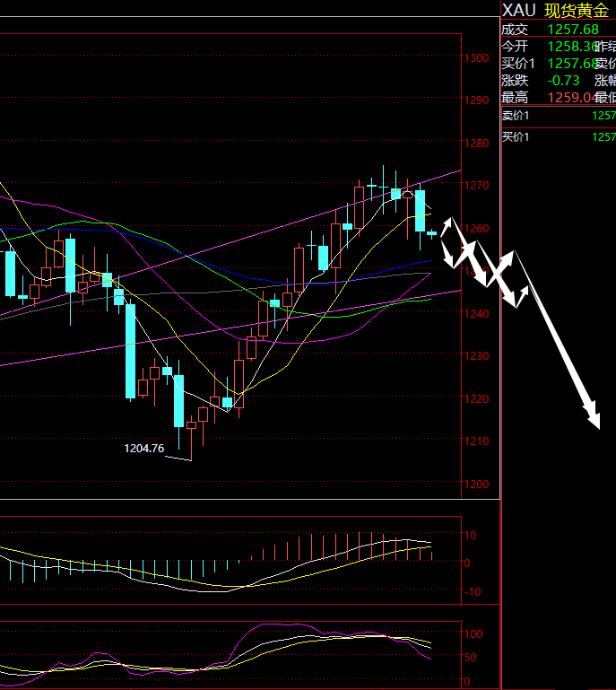Click the 成交 price value 1257.68
This screenshot has width=616, height=690.
pos(573,30)
